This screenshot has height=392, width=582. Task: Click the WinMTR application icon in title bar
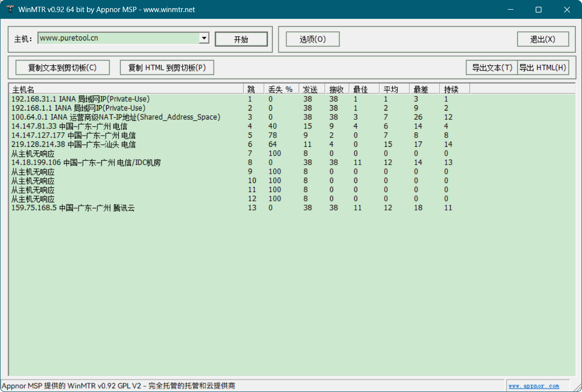click(10, 9)
